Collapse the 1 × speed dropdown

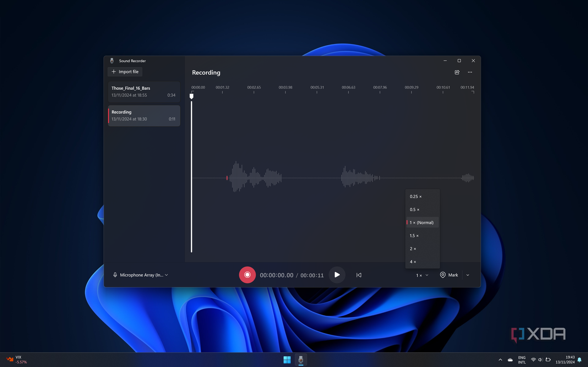(x=422, y=275)
